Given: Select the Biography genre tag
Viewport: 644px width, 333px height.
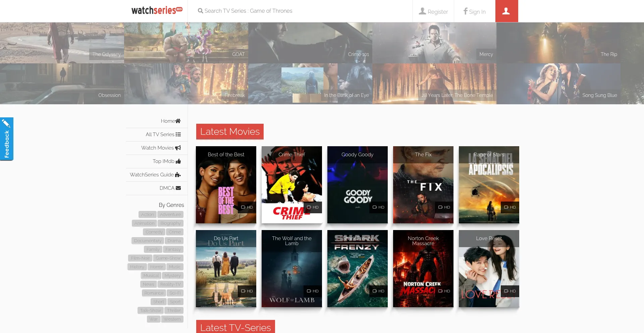Looking at the screenshot, I should 170,223.
